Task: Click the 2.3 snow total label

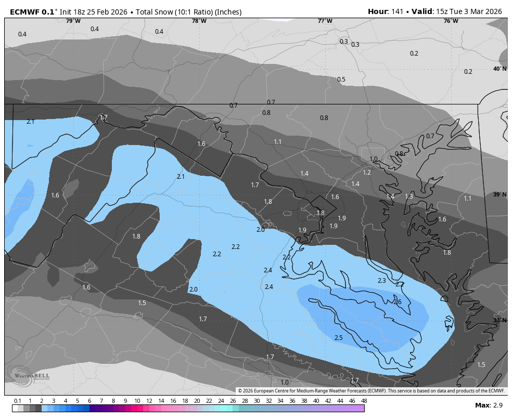Action: pos(381,281)
